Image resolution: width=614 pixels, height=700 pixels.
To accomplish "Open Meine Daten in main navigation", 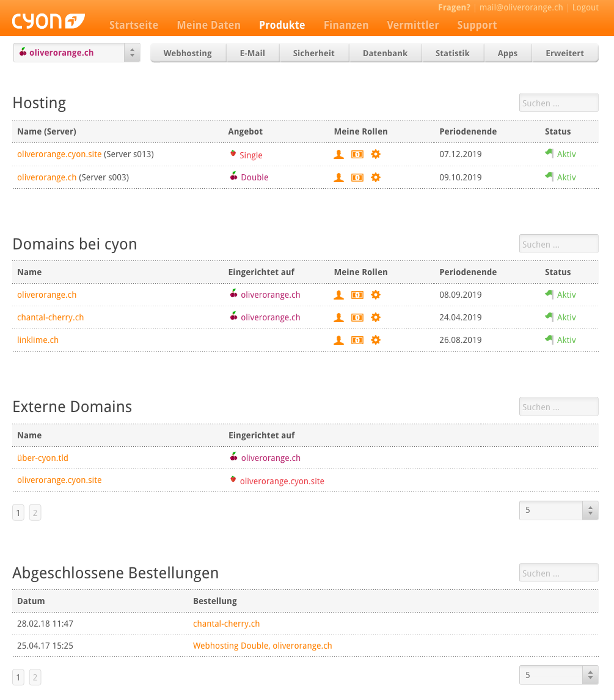I will click(x=209, y=25).
